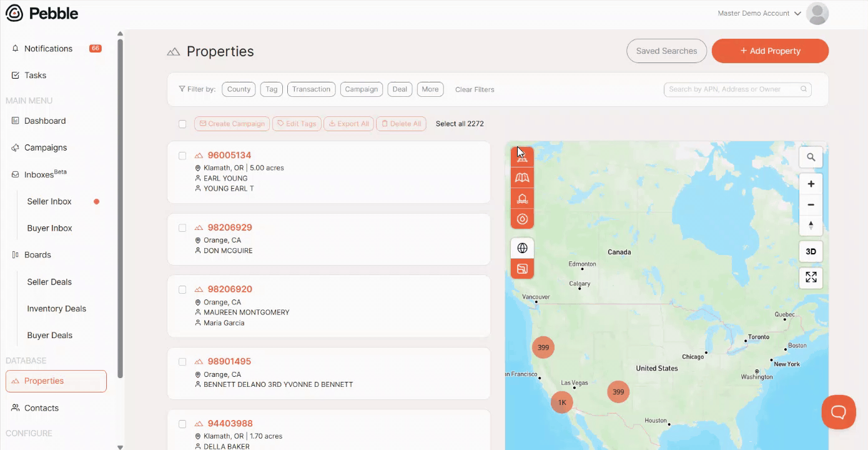Open Tasks from sidebar
868x450 pixels.
35,76
